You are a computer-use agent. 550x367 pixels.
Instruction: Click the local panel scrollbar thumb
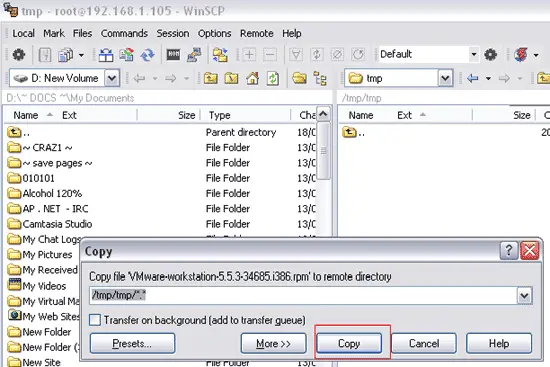tap(323, 151)
